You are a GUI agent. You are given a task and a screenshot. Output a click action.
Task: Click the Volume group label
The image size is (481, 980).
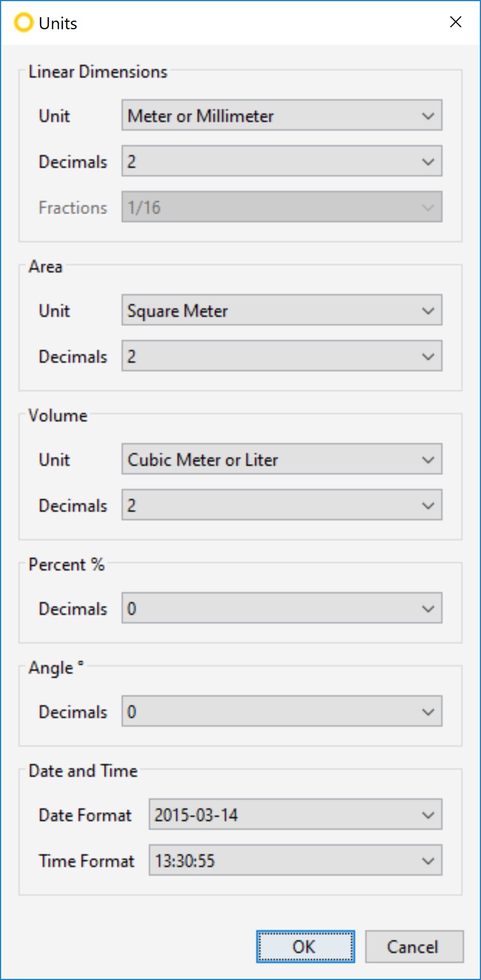coord(58,415)
